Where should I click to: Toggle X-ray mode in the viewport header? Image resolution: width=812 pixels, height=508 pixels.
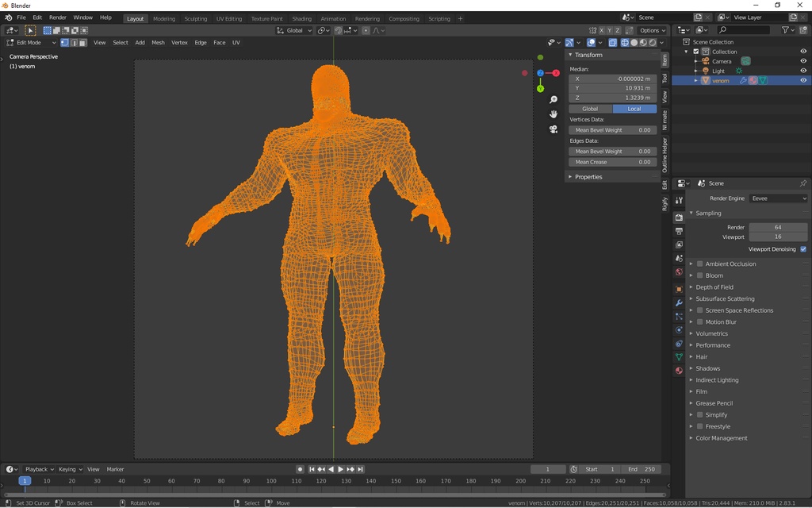coord(611,42)
